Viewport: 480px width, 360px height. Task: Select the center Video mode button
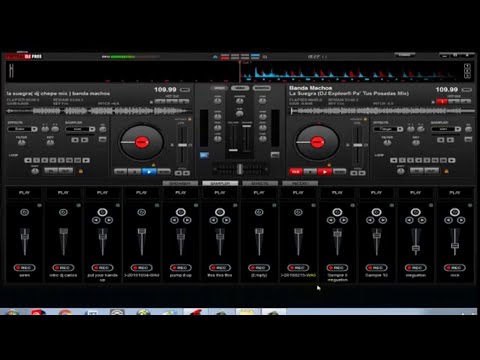tap(240, 88)
